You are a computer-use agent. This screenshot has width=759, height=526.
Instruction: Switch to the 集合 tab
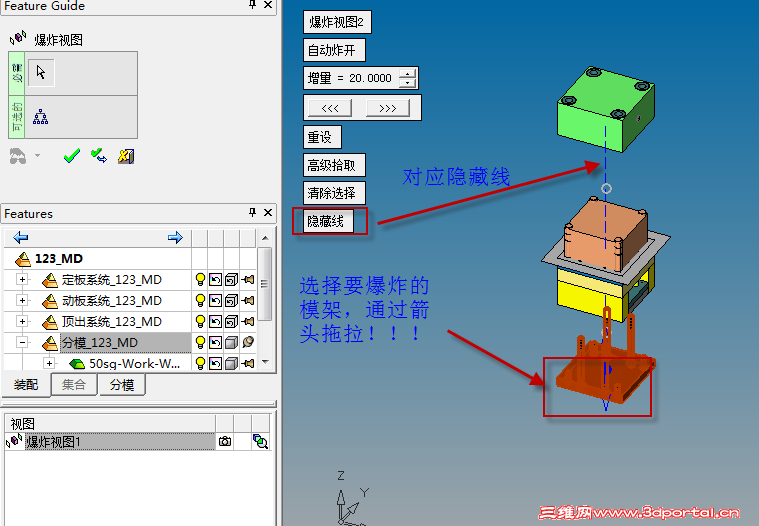point(74,385)
